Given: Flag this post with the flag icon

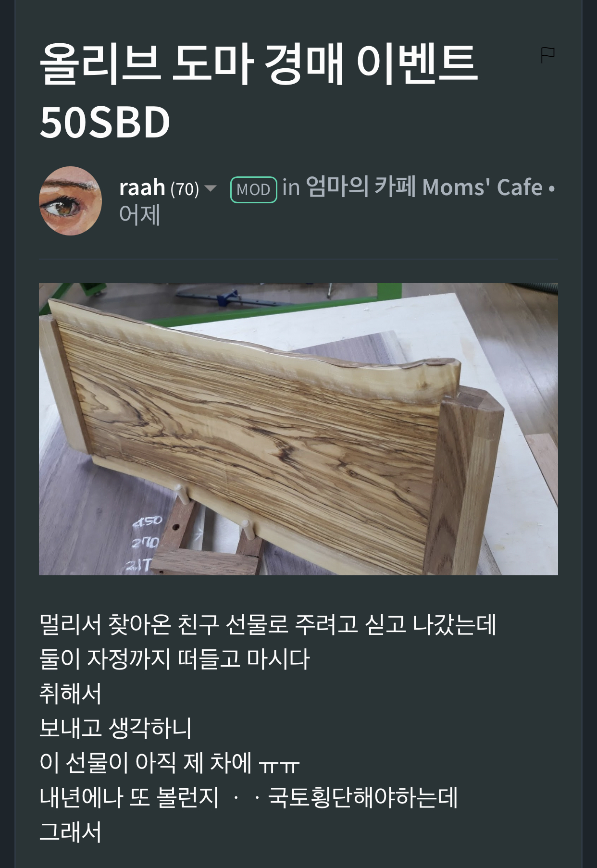Looking at the screenshot, I should (547, 55).
